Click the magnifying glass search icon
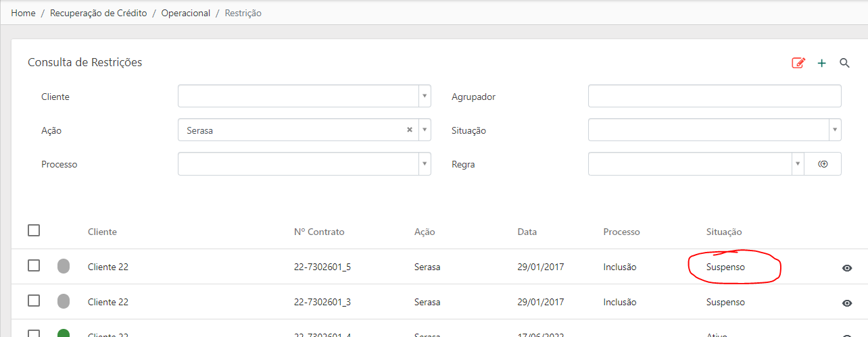 [844, 63]
